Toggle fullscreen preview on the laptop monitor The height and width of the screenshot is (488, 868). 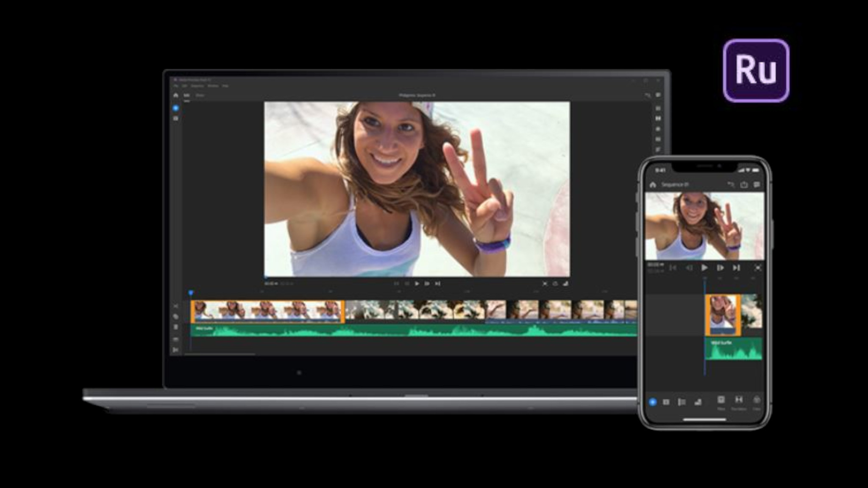[x=545, y=283]
